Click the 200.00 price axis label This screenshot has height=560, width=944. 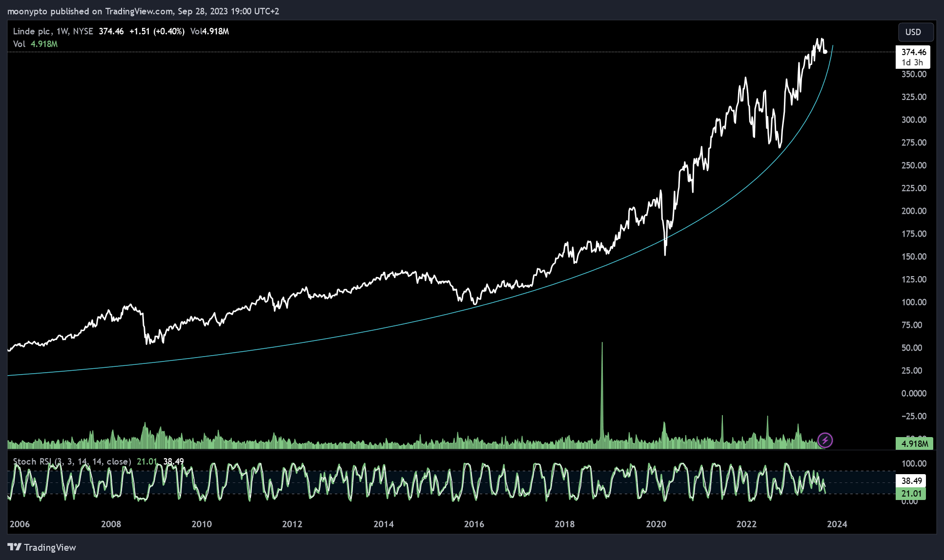pos(914,211)
